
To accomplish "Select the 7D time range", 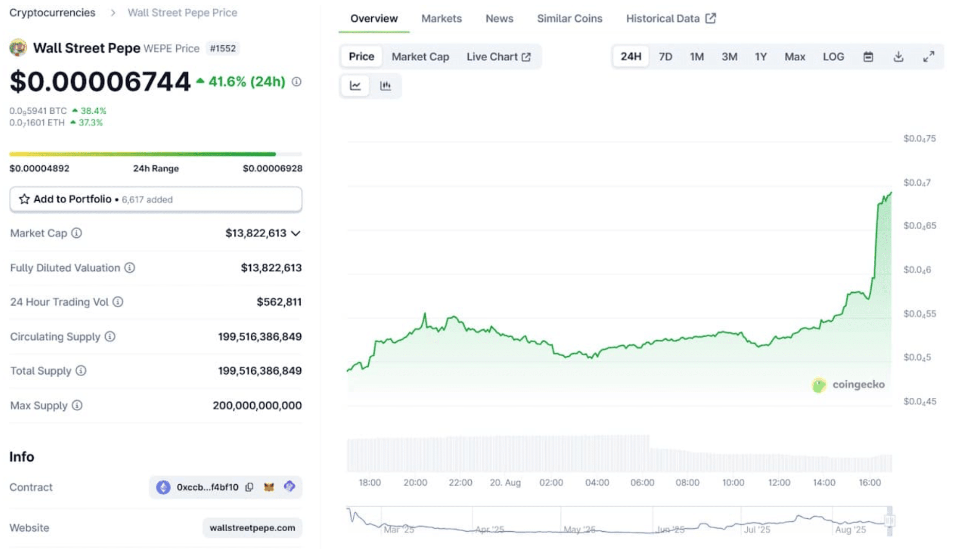I will (665, 57).
